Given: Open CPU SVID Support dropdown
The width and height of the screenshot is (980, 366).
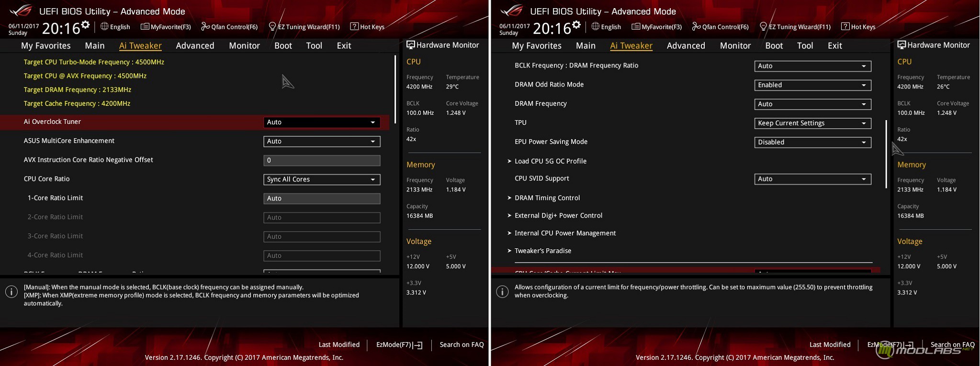Looking at the screenshot, I should [x=812, y=179].
